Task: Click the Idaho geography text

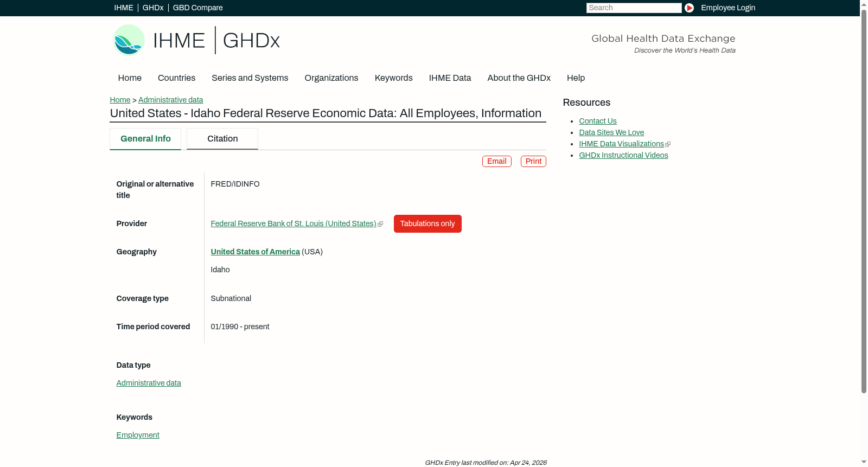Action: (x=220, y=270)
